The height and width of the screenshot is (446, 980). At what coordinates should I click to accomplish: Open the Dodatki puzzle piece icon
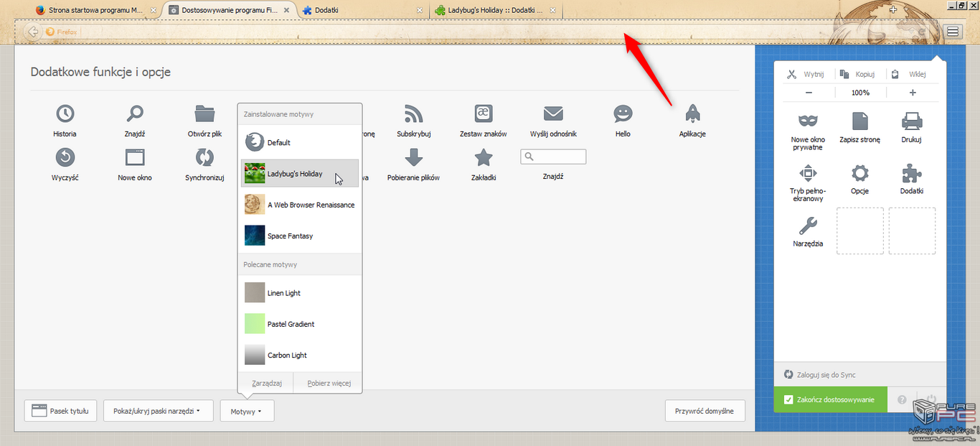(911, 173)
